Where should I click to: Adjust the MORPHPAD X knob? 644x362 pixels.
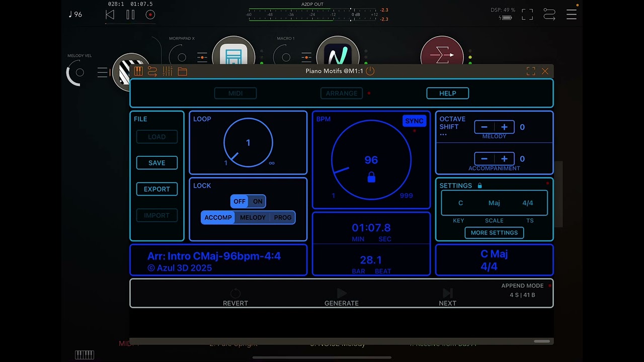(182, 57)
